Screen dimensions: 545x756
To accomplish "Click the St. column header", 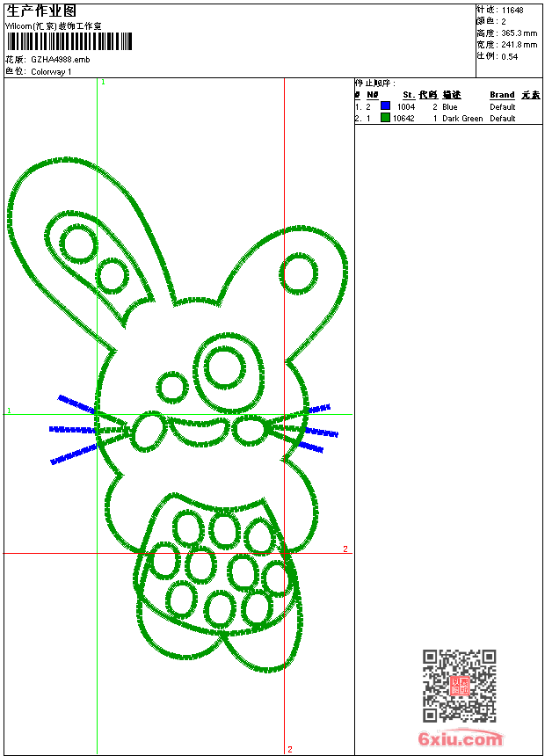I will pyautogui.click(x=408, y=95).
